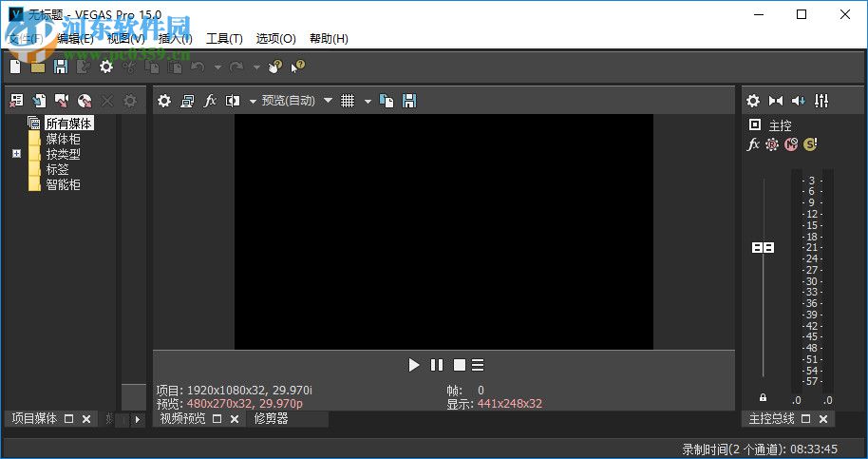Select the 项目媒体 tab
The height and width of the screenshot is (459, 868).
(x=34, y=418)
